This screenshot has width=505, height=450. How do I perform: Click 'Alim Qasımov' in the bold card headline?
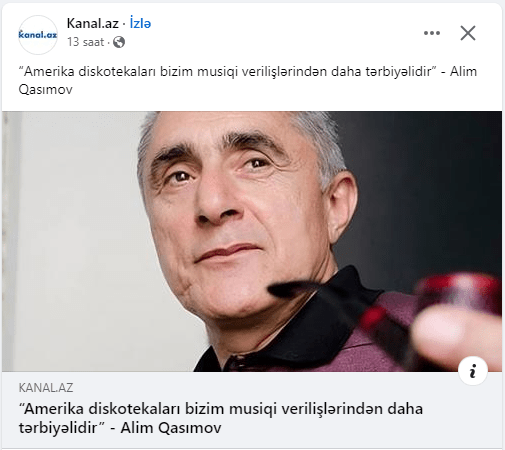tap(171, 428)
